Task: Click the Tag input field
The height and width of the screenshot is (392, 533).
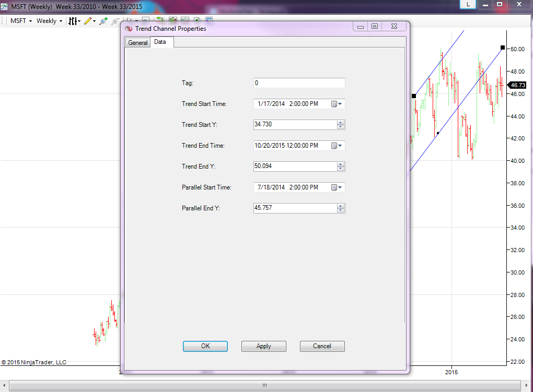Action: pyautogui.click(x=299, y=83)
